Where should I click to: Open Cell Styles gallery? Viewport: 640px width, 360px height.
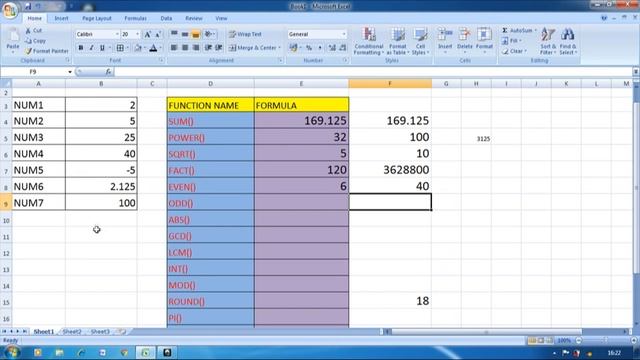click(420, 41)
